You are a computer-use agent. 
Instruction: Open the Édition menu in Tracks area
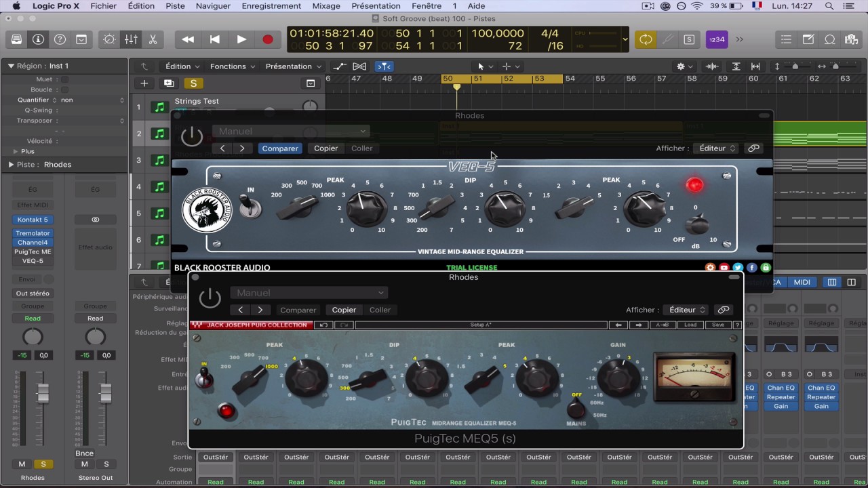182,66
